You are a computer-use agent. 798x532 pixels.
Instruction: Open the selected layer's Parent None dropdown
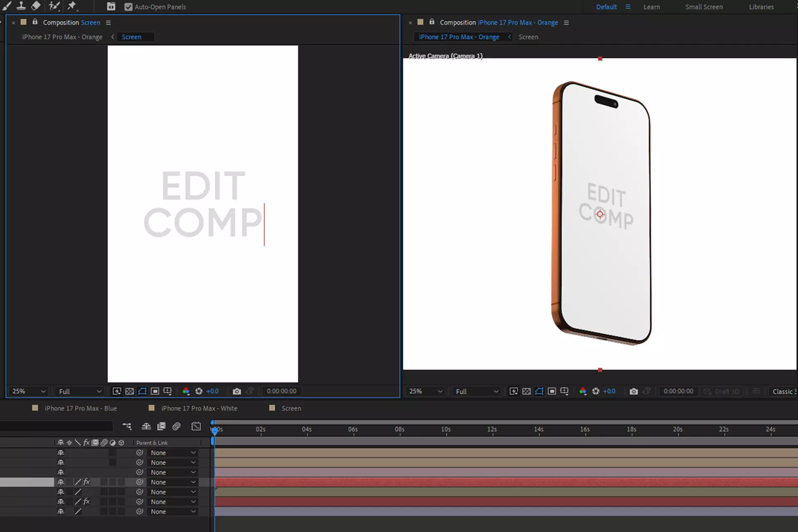click(172, 482)
